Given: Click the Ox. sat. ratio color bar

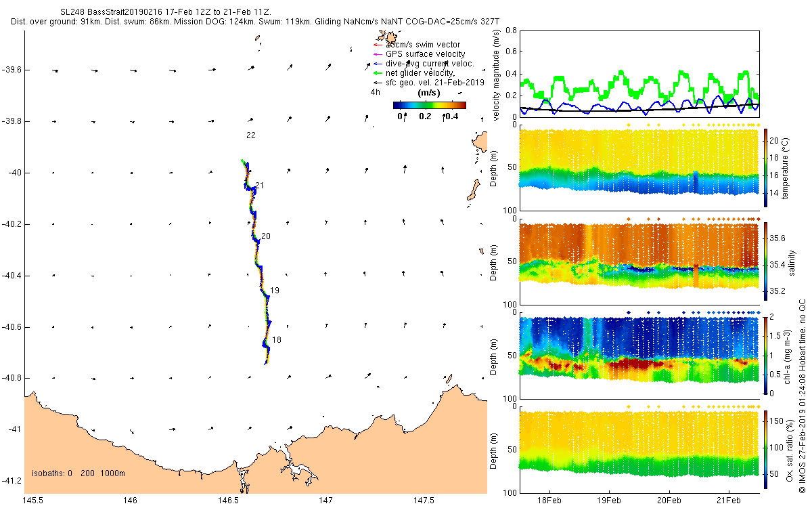Looking at the screenshot, I should [x=767, y=449].
